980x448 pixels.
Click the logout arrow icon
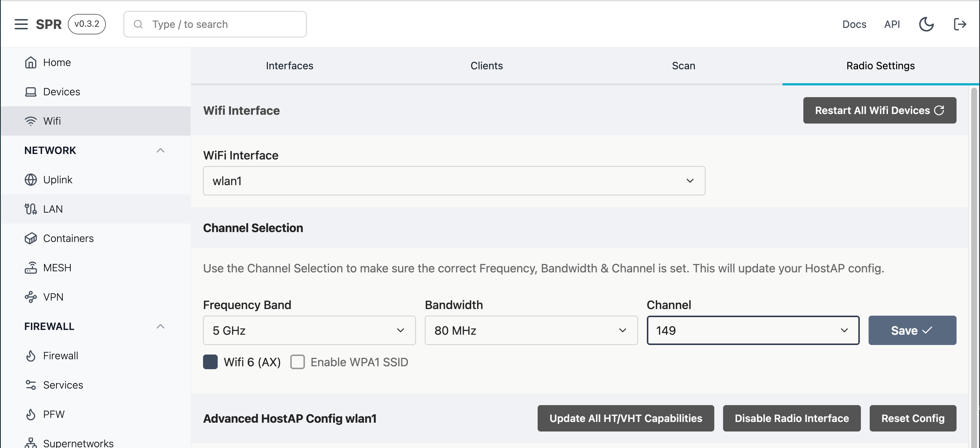click(x=959, y=24)
